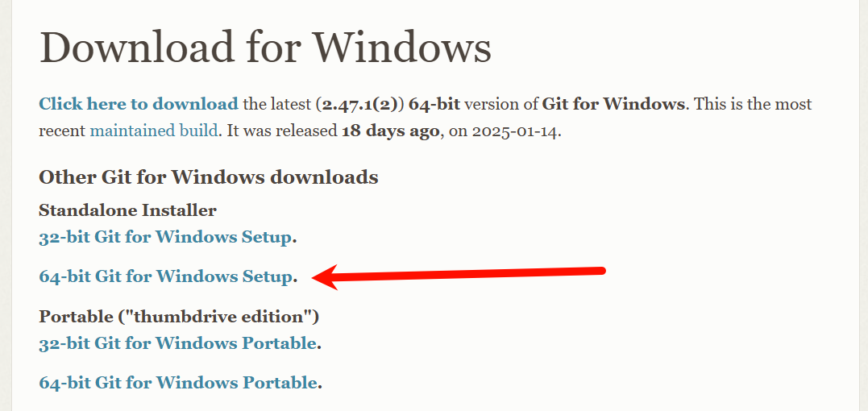
Task: Download 32-bit Git for Windows Portable
Action: pyautogui.click(x=177, y=343)
